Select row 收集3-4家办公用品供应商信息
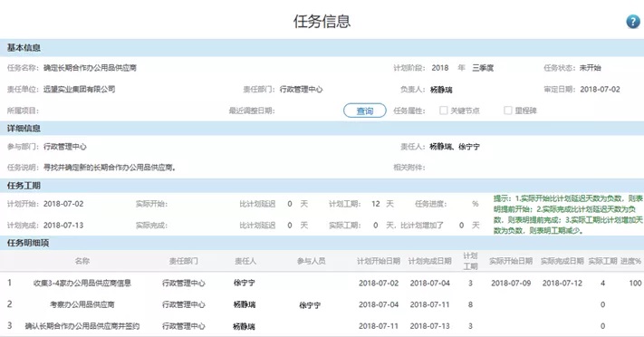Image resolution: width=644 pixels, height=337 pixels. pos(322,283)
